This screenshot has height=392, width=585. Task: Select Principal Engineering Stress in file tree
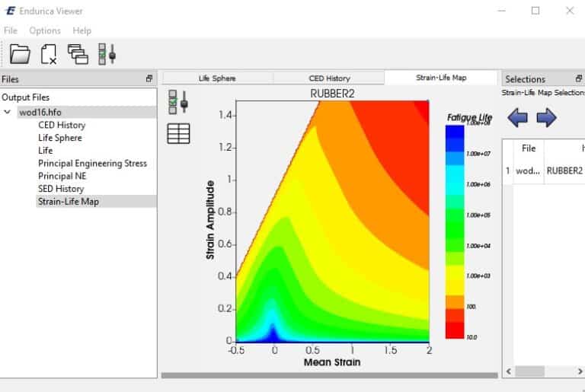(x=92, y=163)
